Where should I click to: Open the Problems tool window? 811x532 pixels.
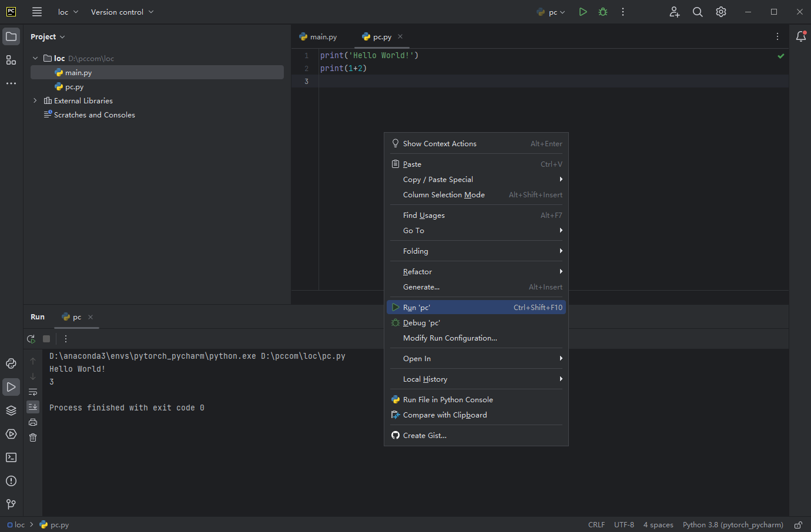pos(11,481)
